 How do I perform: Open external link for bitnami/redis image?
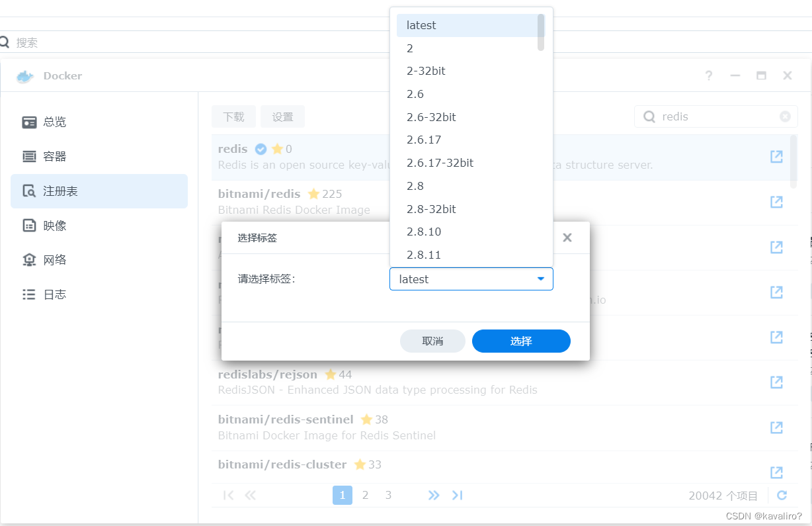[x=776, y=202]
